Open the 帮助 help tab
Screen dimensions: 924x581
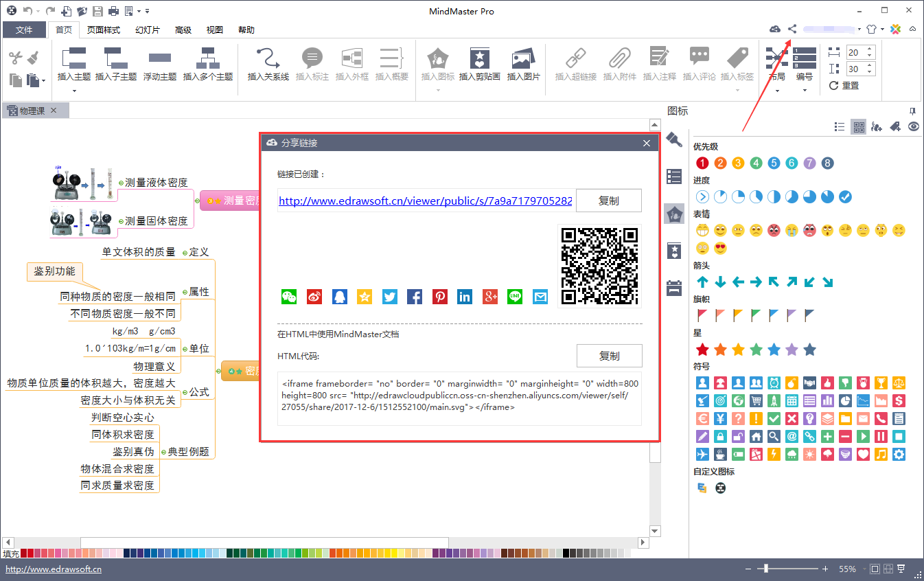tap(246, 30)
